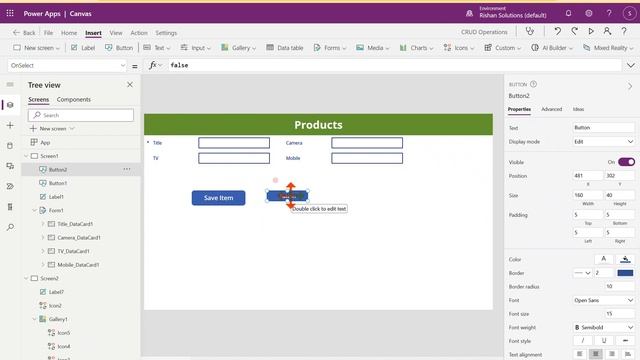Select Gallery1 in tree view
640x360 pixels.
pos(58,319)
